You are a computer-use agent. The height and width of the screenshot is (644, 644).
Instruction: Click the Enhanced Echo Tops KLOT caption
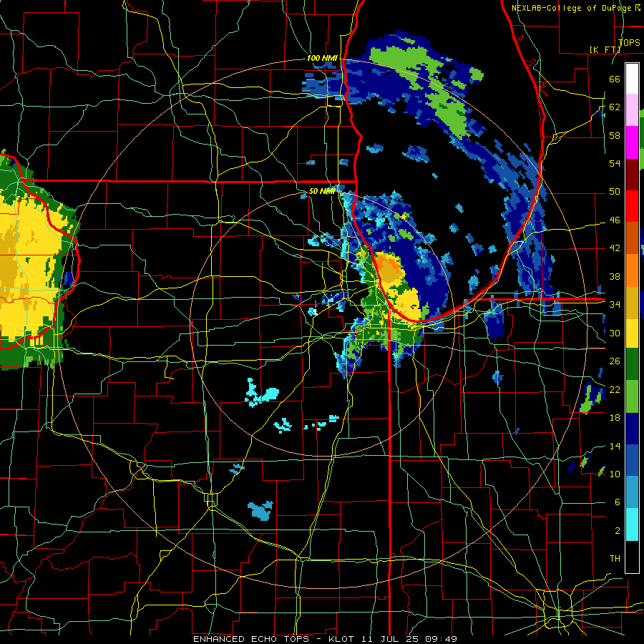[x=325, y=639]
